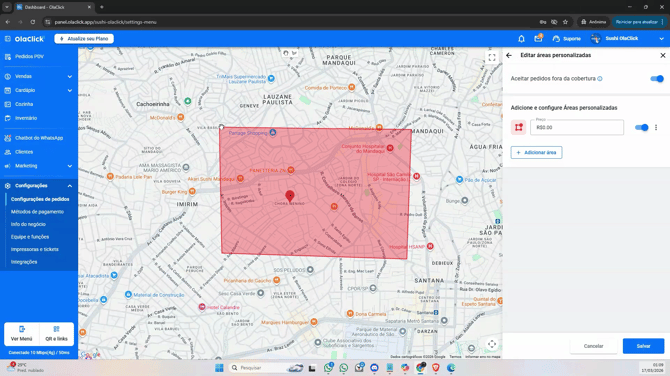Expand the Vendas menu chevron
670x376 pixels.
pos(70,76)
